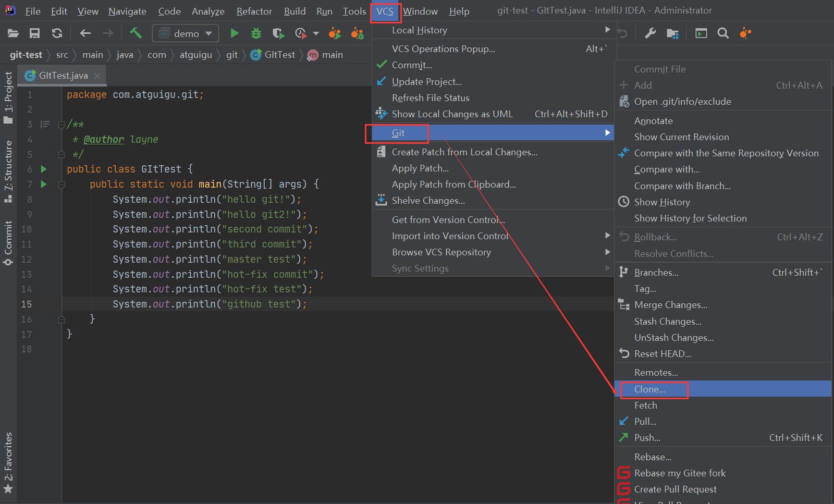This screenshot has height=504, width=834.
Task: Click the GItTest class breadcrumb
Action: pos(273,55)
